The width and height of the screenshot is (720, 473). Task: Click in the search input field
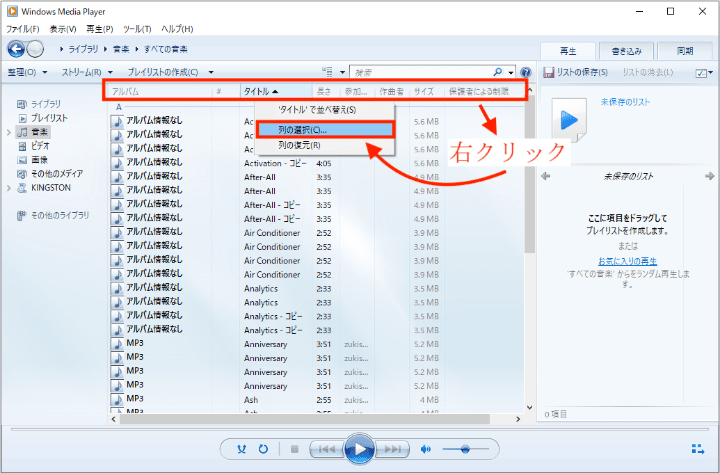(x=422, y=72)
